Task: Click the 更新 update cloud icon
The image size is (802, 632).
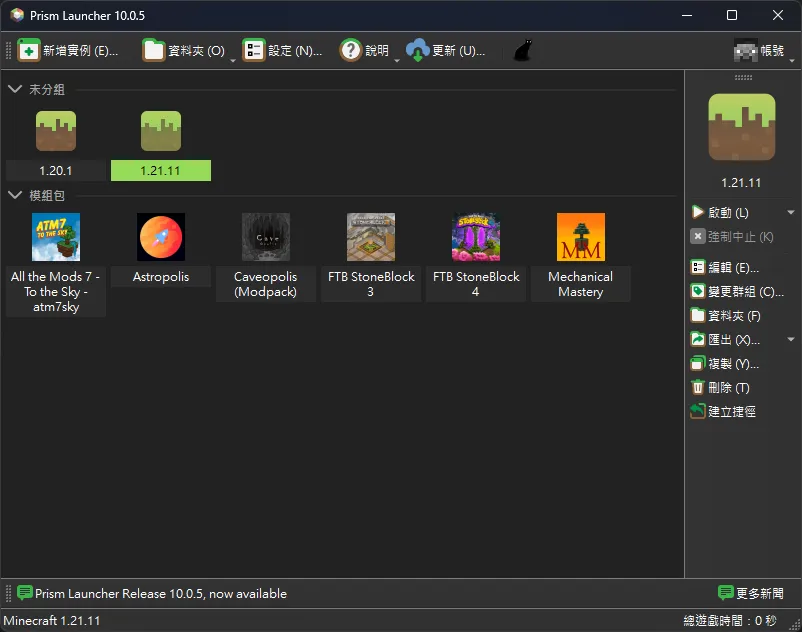Action: tap(417, 50)
